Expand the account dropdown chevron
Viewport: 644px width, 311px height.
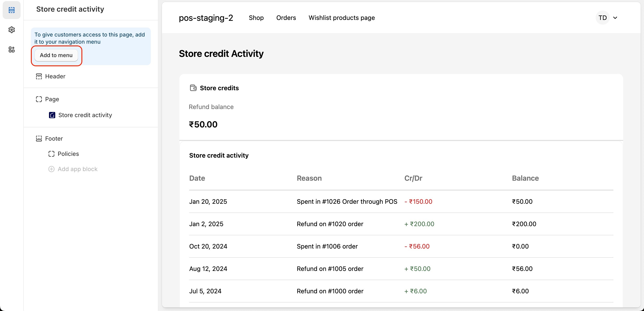tap(615, 18)
